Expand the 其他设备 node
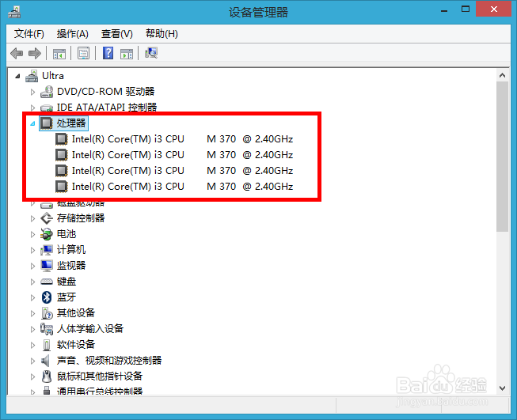 point(32,313)
